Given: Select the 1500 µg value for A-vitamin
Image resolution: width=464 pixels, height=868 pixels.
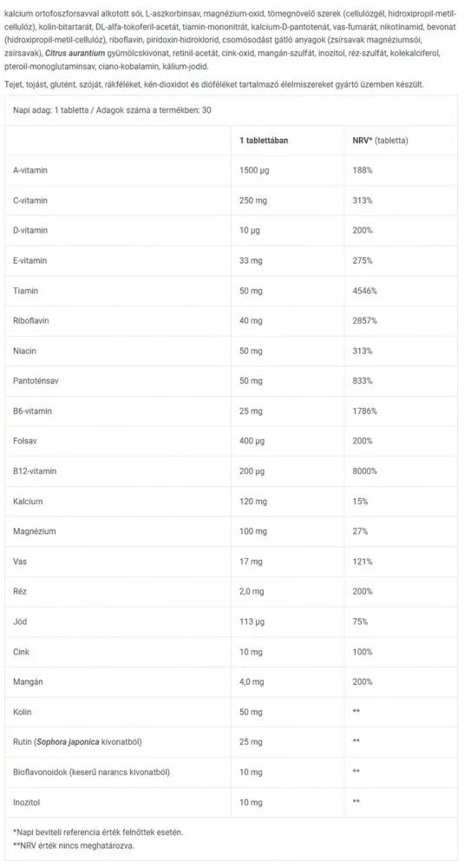Looking at the screenshot, I should point(254,170).
